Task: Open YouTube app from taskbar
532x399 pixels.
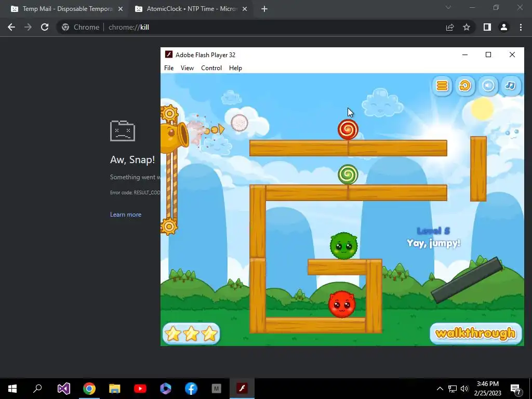Action: (140, 389)
